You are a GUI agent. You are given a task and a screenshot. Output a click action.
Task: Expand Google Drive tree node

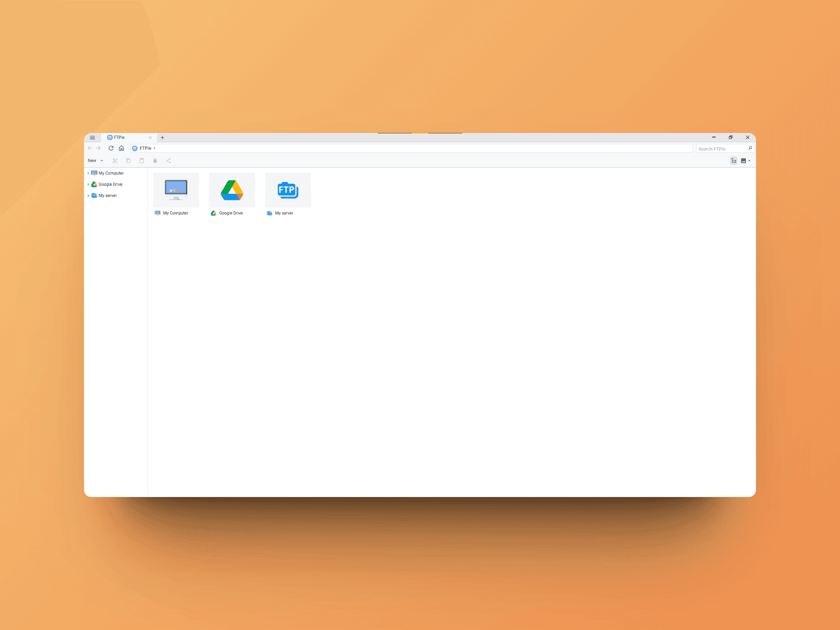[x=88, y=185]
